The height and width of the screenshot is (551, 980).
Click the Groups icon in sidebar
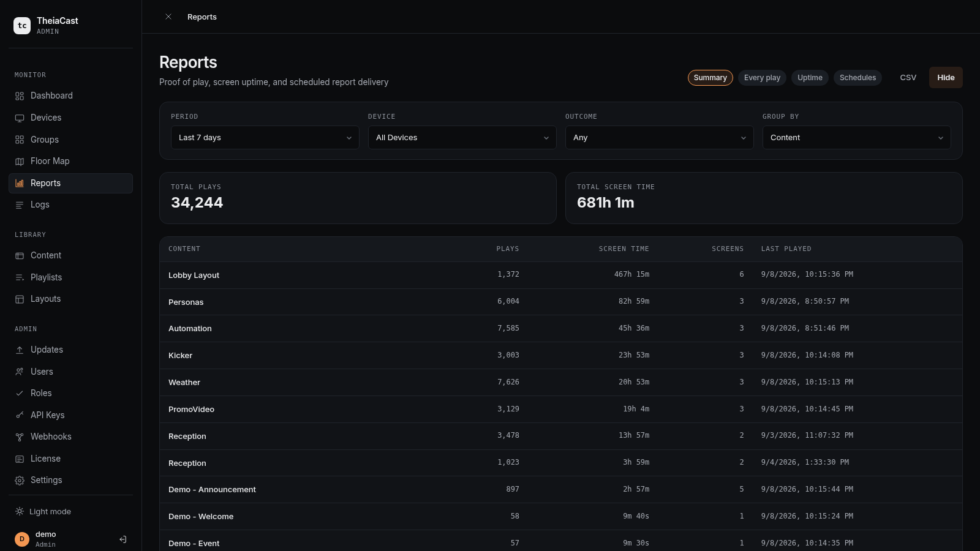point(20,140)
